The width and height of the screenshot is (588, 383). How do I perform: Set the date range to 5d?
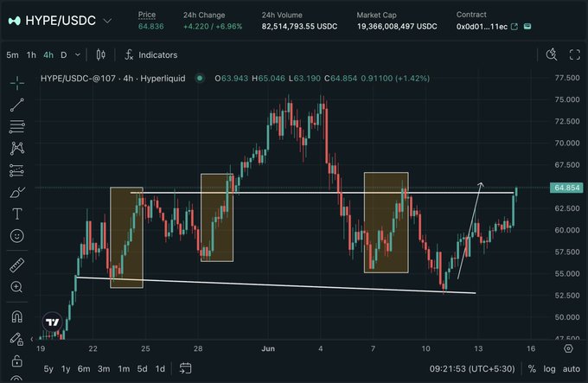point(142,369)
